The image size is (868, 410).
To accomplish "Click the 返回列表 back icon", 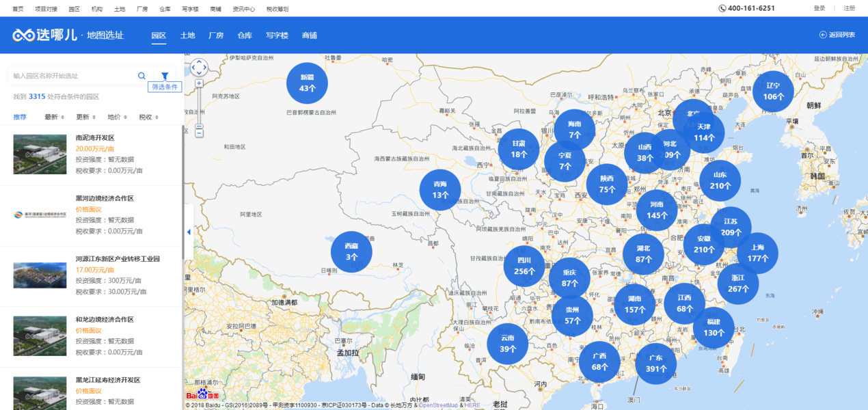I will [x=822, y=35].
